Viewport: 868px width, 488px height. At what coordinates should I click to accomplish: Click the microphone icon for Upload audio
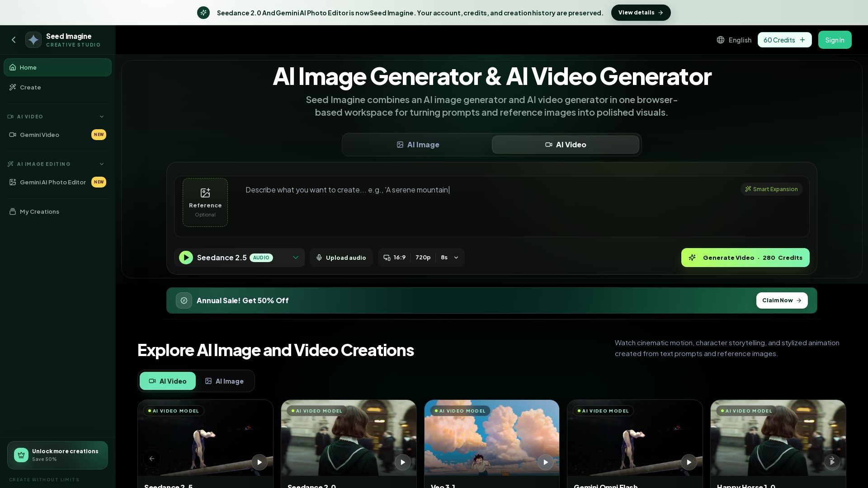click(x=319, y=258)
